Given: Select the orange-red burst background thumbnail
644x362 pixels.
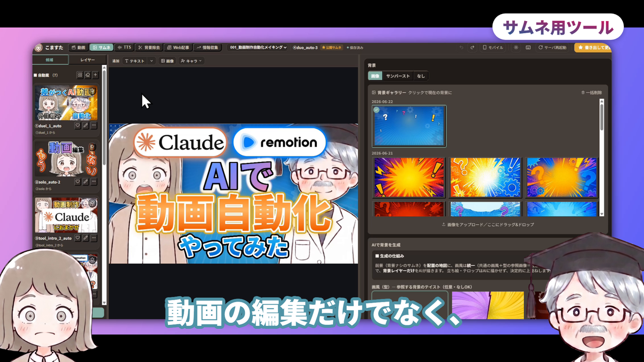Looking at the screenshot, I should pyautogui.click(x=409, y=177).
